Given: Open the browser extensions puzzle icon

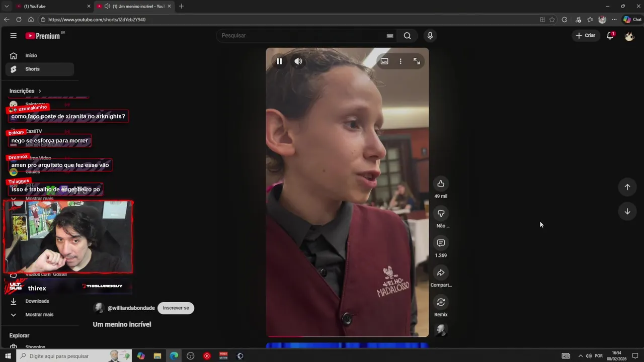Looking at the screenshot, I should tap(565, 20).
